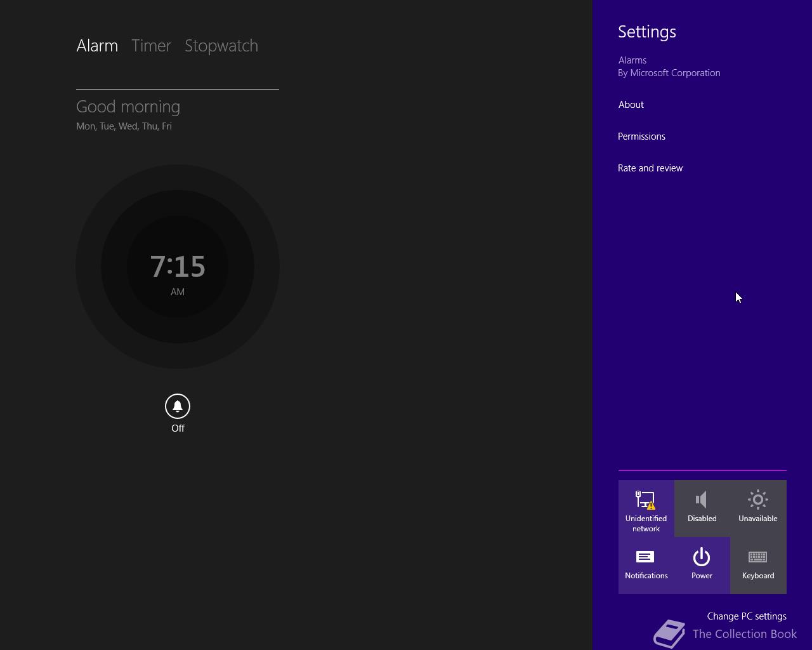Click the Mon, Tue, Wed, Thu, Fri text
Image resolution: width=812 pixels, height=650 pixels.
coord(124,126)
